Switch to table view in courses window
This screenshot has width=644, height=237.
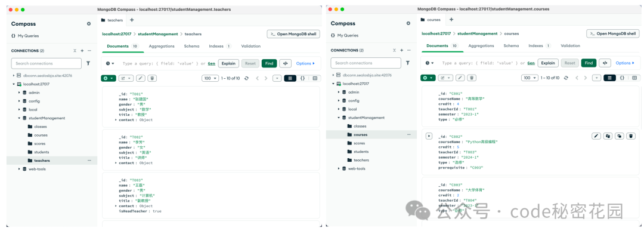tap(634, 78)
